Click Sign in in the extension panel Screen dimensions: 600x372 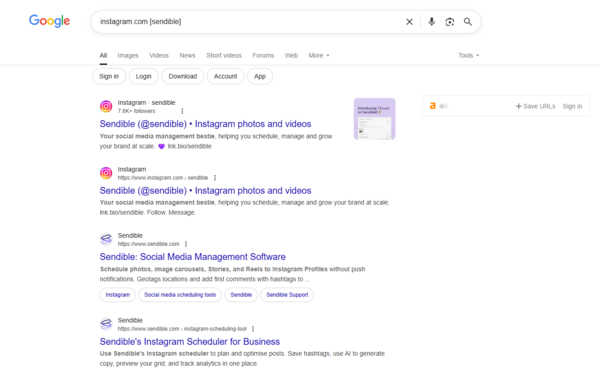pos(572,106)
